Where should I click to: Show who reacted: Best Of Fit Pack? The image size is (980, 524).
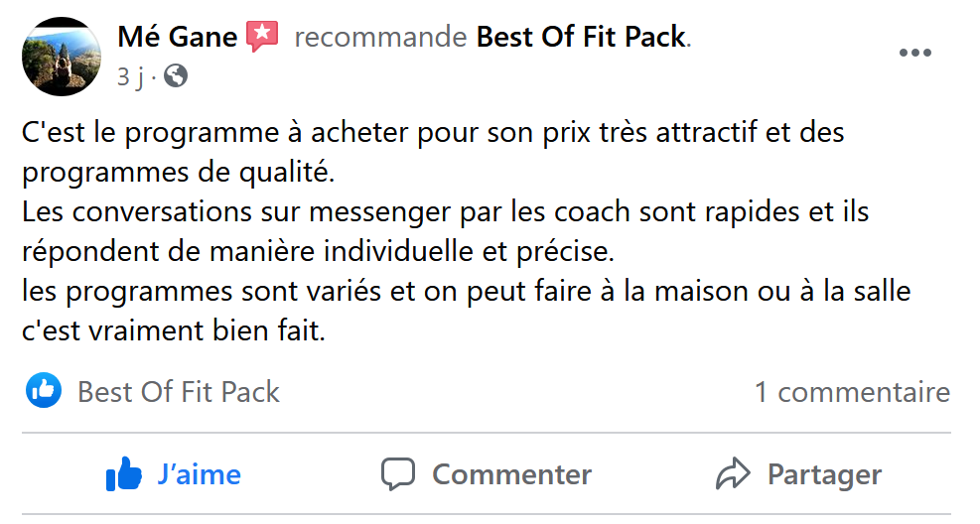(x=179, y=392)
